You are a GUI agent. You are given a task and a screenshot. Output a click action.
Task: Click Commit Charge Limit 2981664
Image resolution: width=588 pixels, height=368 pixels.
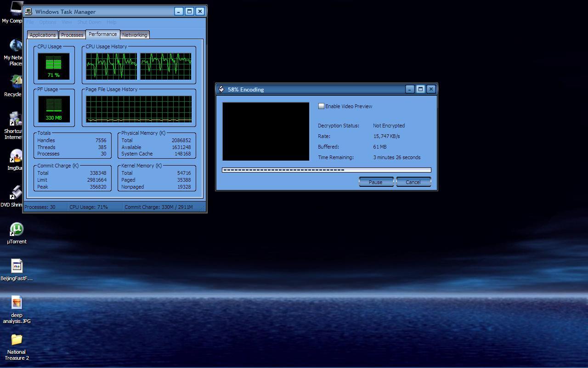[96, 180]
